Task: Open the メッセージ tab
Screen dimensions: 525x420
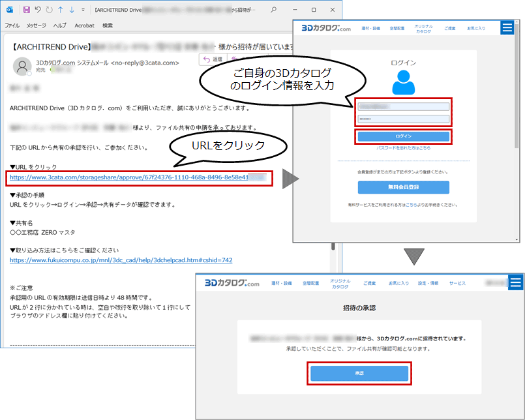Action: coord(36,25)
